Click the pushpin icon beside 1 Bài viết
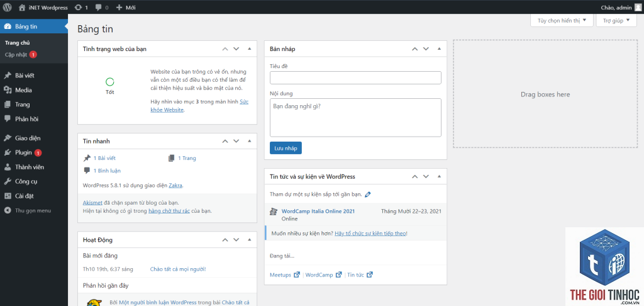This screenshot has width=644, height=306. (87, 158)
